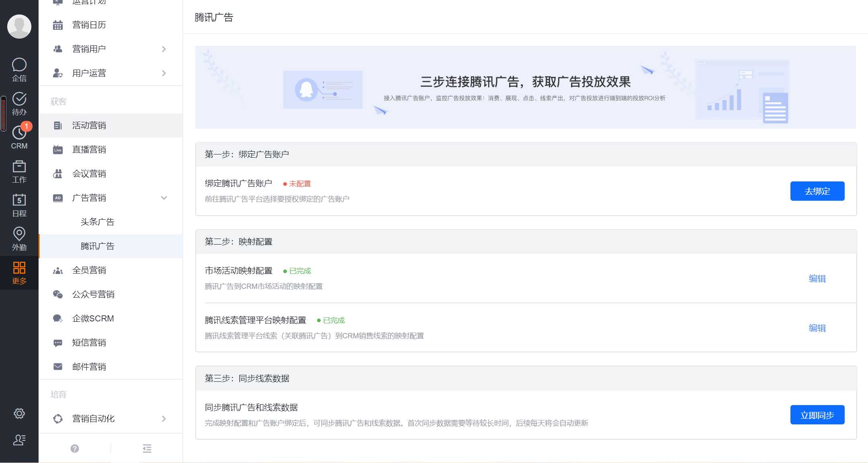Select the 头条广告 submenu item

click(x=111, y=222)
